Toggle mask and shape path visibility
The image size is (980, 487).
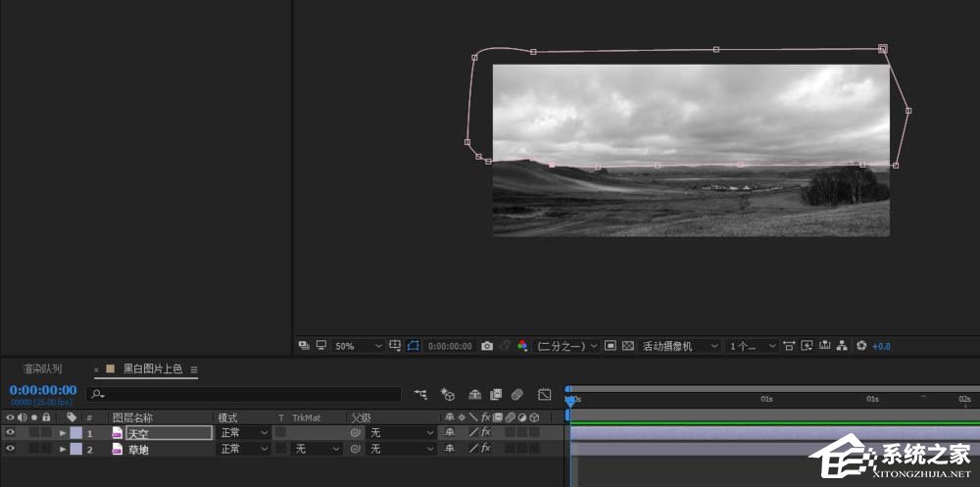coord(413,346)
